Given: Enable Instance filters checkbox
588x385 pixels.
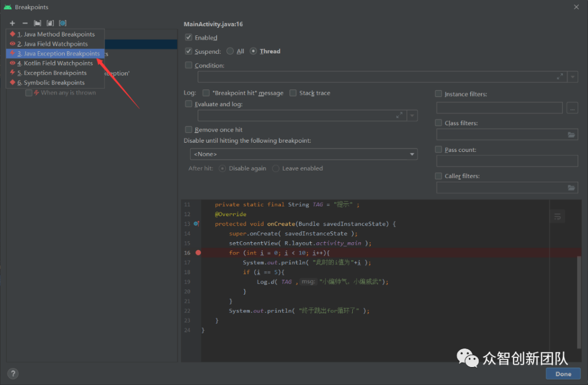Looking at the screenshot, I should (x=438, y=94).
